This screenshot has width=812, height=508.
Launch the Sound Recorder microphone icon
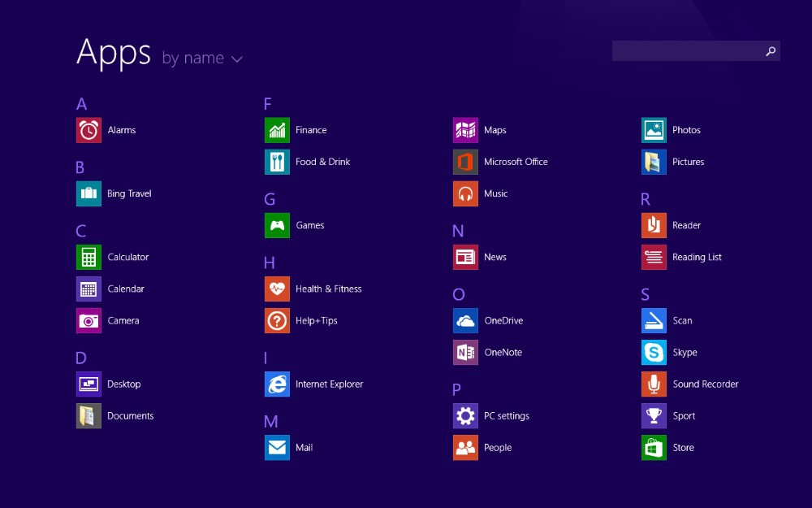pos(654,384)
